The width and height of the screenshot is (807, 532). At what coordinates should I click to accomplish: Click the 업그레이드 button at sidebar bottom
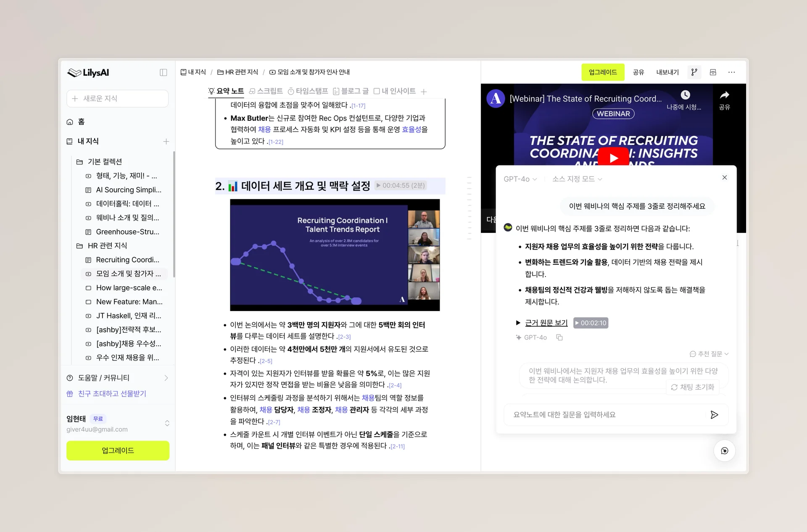pyautogui.click(x=118, y=450)
